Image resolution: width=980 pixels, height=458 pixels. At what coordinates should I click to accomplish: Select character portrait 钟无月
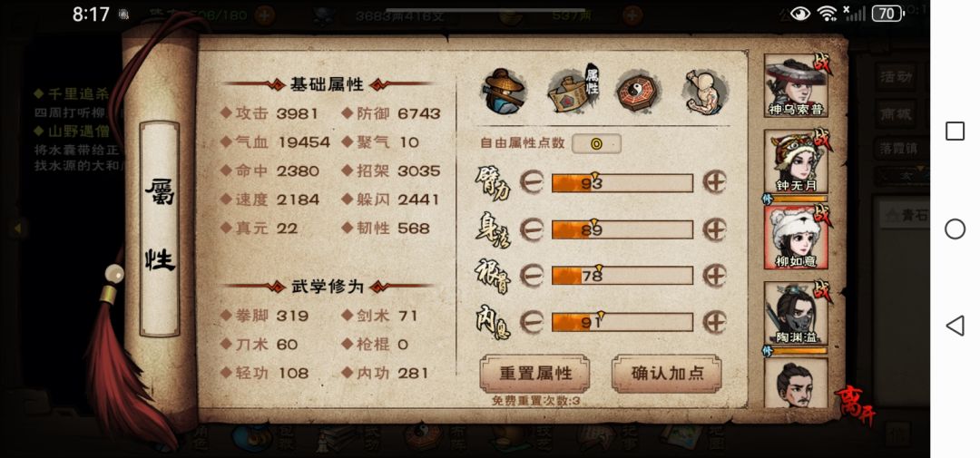[796, 161]
